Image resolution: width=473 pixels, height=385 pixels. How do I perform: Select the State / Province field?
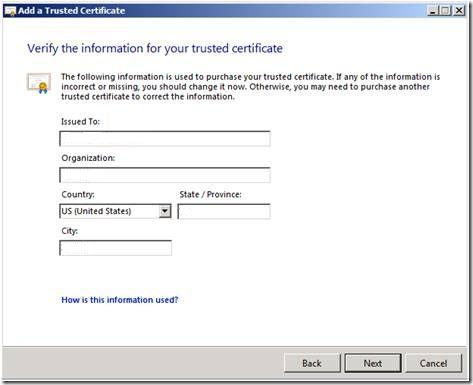click(x=224, y=211)
